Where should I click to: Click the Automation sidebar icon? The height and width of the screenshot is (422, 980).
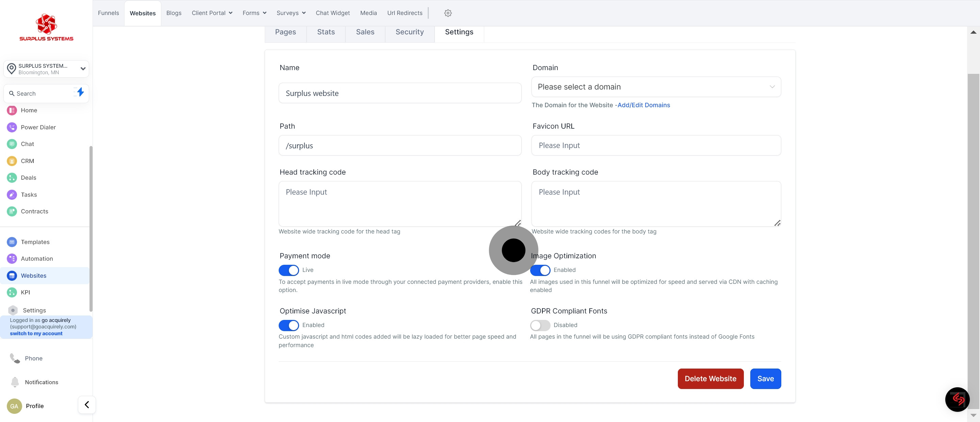click(x=12, y=259)
